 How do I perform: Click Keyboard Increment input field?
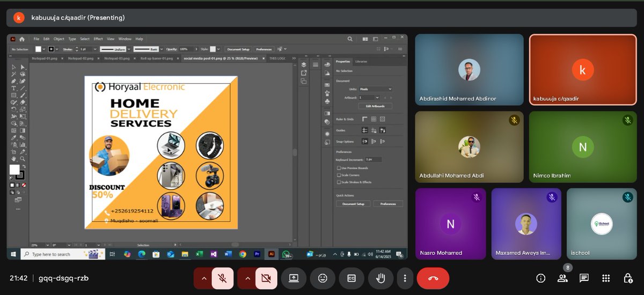click(374, 159)
